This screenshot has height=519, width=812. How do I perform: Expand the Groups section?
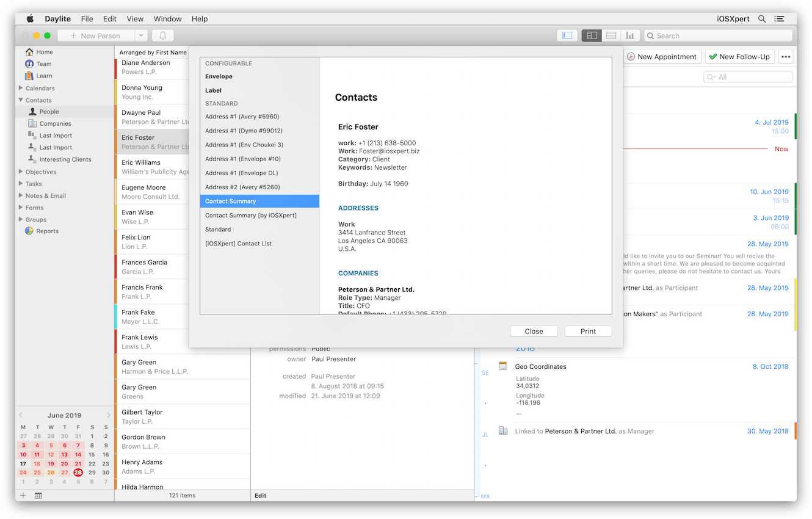[x=21, y=219]
